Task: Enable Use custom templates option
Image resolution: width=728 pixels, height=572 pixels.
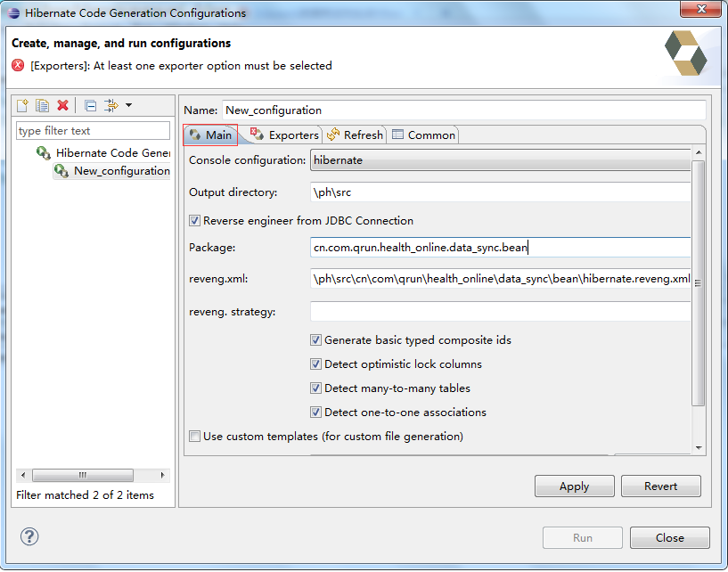Action: (x=193, y=436)
